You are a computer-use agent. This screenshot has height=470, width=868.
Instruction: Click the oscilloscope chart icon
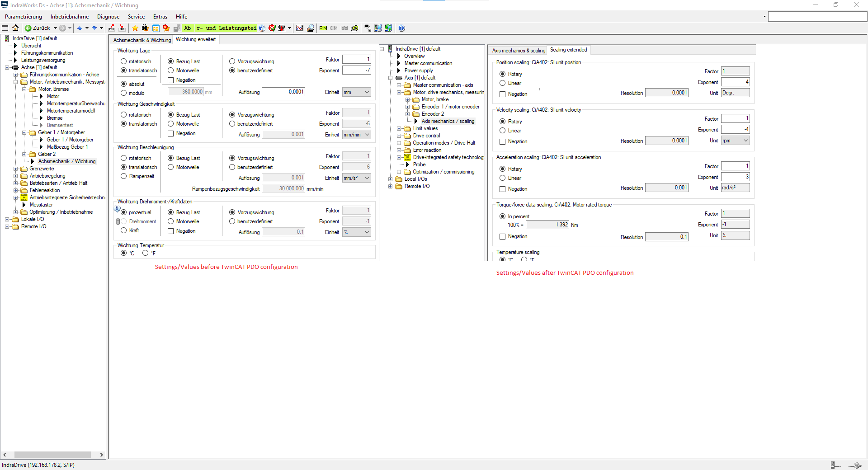tap(300, 28)
